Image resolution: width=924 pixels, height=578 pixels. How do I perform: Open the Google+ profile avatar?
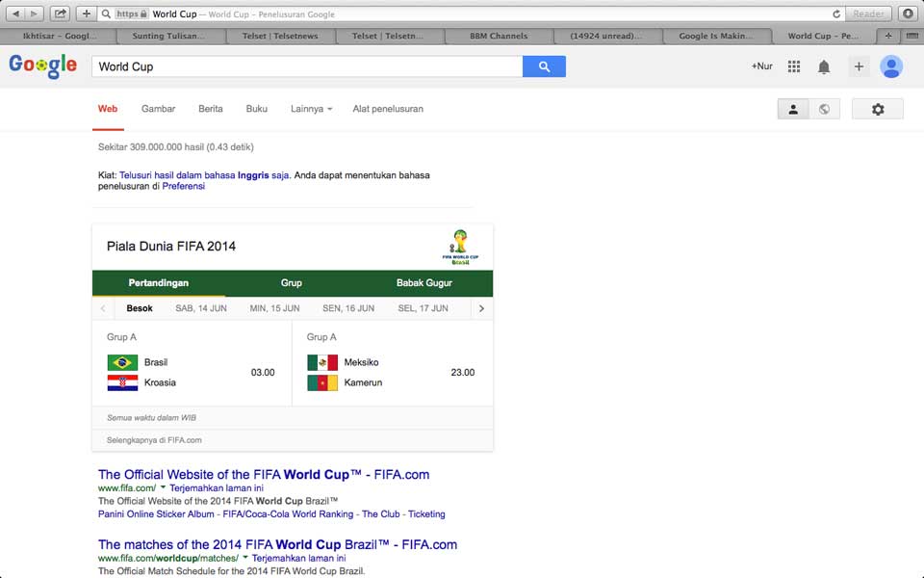(x=891, y=66)
